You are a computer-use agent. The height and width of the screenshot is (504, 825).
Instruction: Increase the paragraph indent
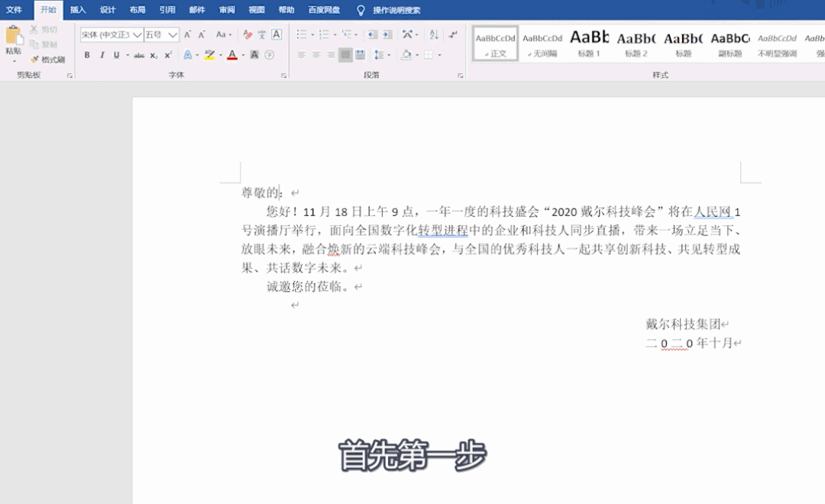pyautogui.click(x=387, y=34)
